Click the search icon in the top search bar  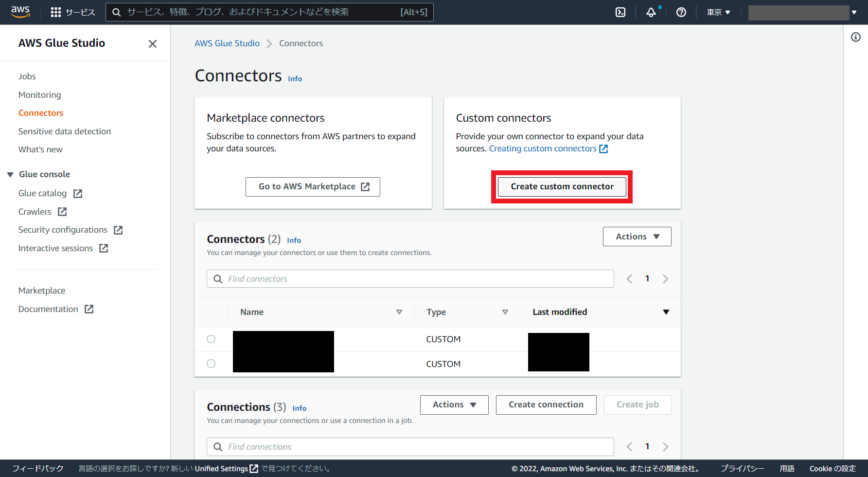pos(117,12)
